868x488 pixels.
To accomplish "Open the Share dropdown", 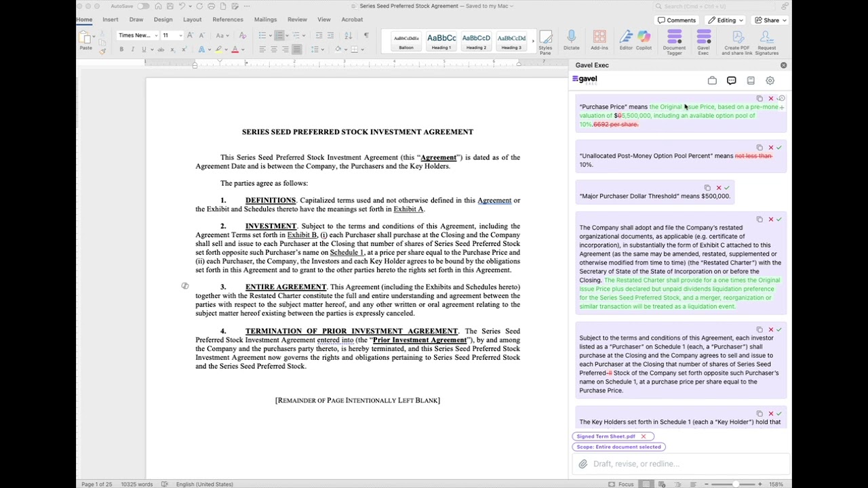I will [771, 20].
